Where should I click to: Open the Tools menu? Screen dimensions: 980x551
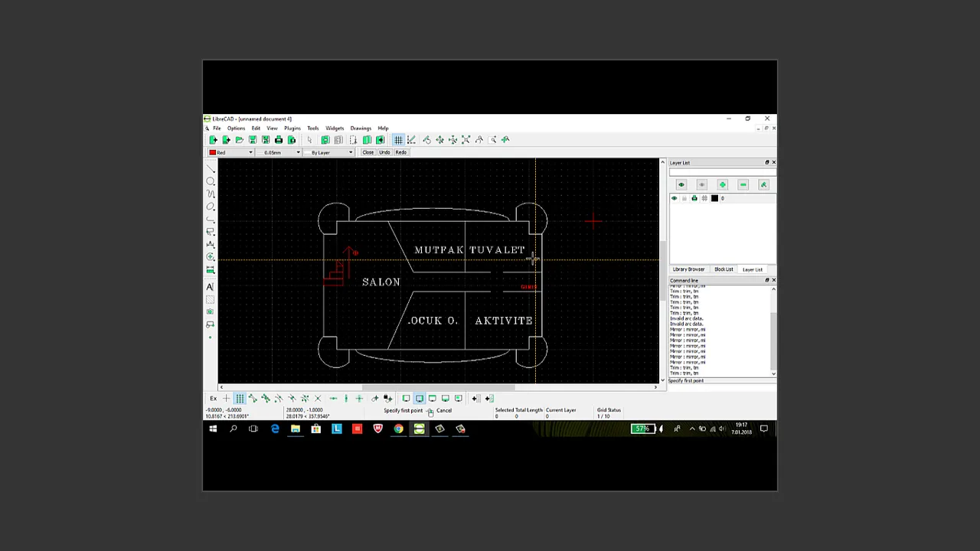[x=312, y=129]
